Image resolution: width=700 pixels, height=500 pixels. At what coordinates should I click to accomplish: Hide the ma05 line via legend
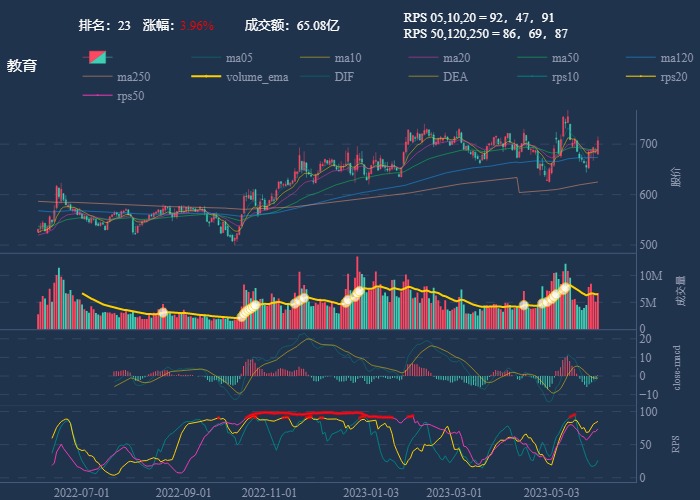point(238,58)
